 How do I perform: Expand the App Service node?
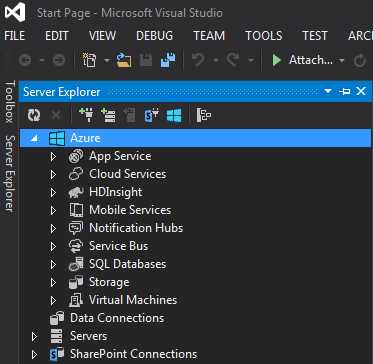tap(53, 156)
